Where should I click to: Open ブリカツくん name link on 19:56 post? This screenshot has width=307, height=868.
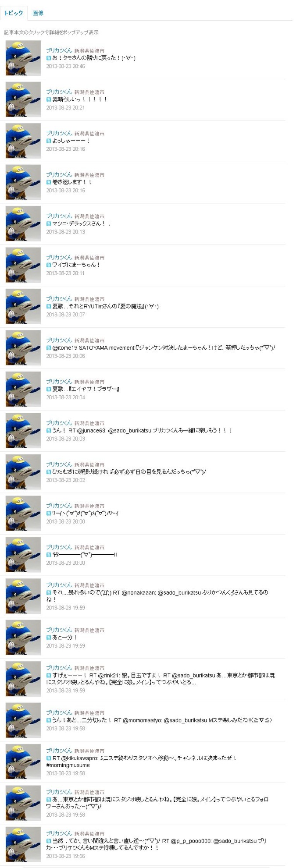(x=59, y=833)
